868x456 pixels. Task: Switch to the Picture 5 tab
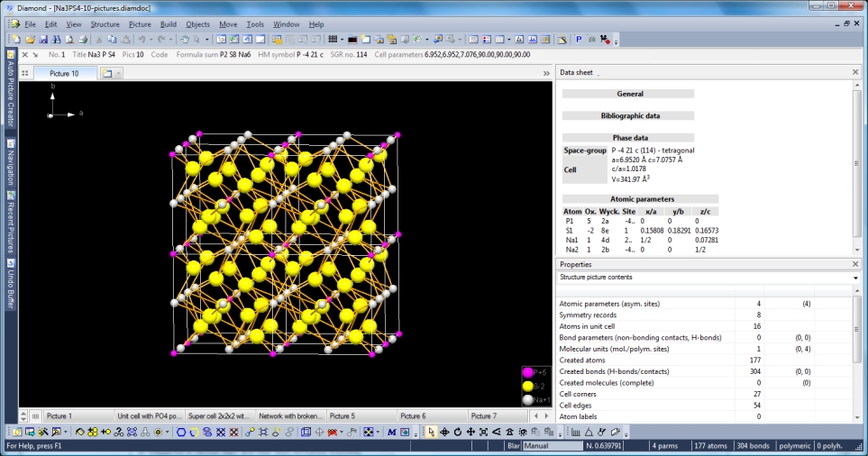pos(343,416)
